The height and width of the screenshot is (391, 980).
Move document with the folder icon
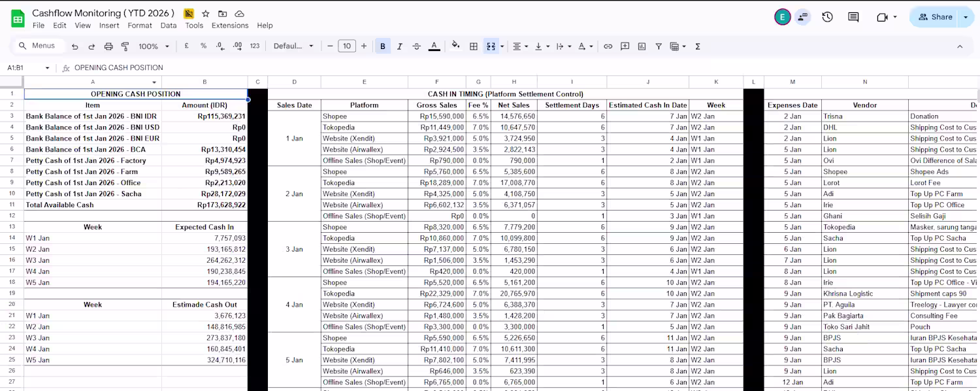click(x=223, y=14)
